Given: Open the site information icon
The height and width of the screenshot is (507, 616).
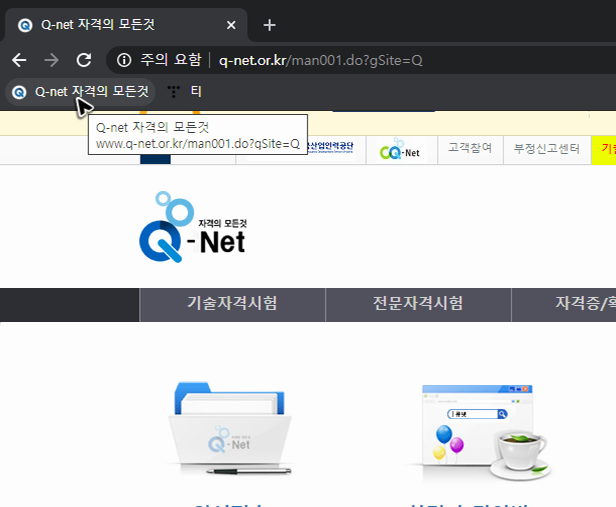Looking at the screenshot, I should [124, 60].
